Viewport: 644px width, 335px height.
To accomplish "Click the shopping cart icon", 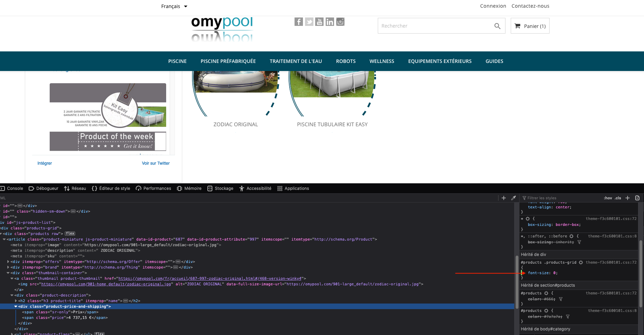I will (x=517, y=26).
